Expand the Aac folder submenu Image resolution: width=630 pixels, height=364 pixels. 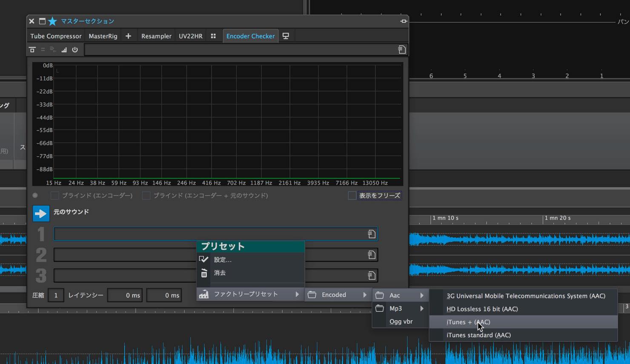pyautogui.click(x=400, y=295)
